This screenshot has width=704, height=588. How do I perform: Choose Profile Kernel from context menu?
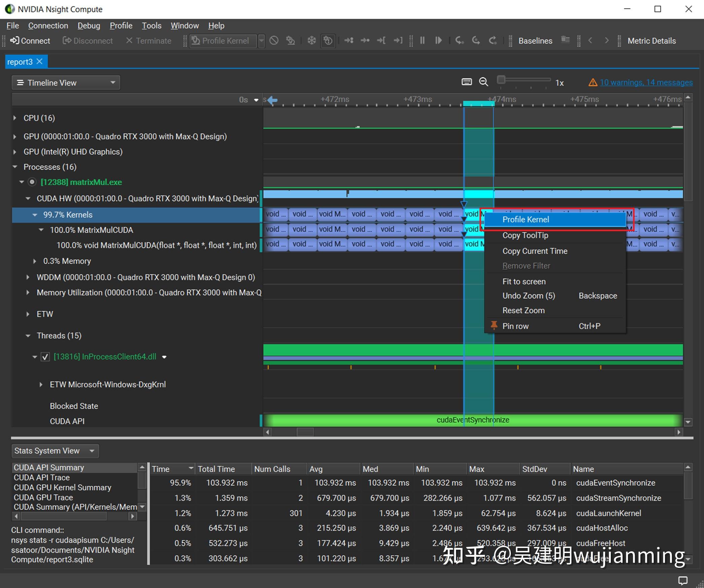(526, 219)
